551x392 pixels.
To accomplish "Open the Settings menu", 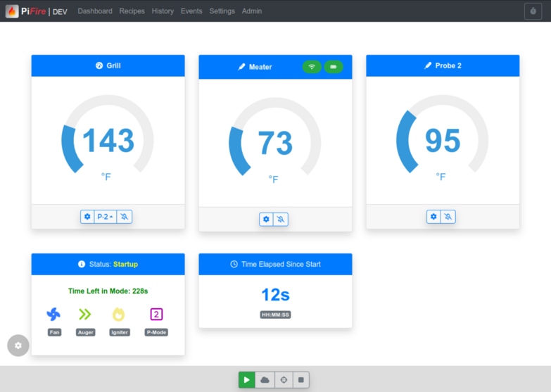I will 222,11.
